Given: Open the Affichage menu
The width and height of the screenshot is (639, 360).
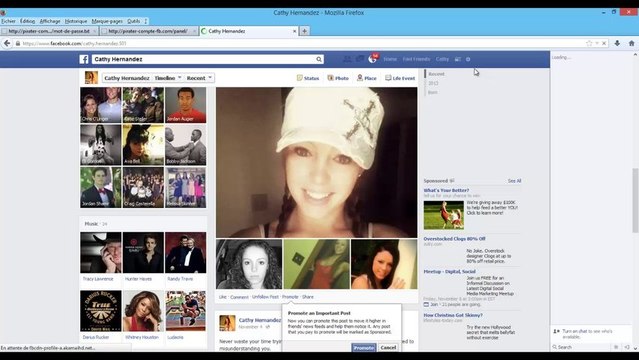Looking at the screenshot, I should (50, 21).
